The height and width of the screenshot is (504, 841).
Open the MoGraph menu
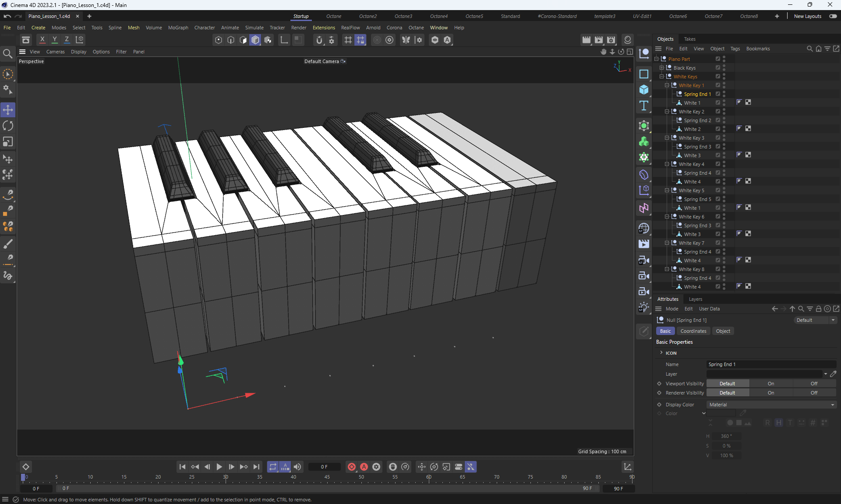(178, 28)
